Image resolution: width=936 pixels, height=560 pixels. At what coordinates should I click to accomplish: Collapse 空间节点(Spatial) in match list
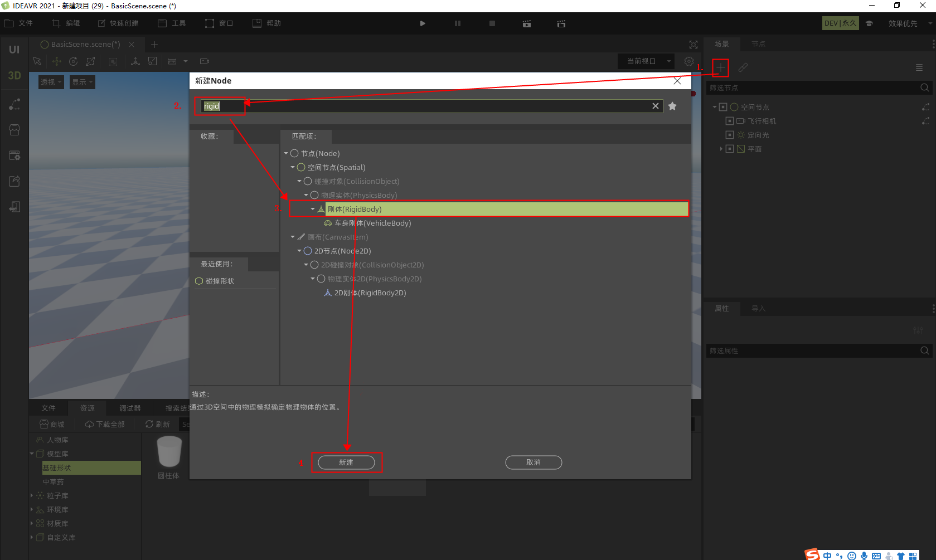[293, 167]
